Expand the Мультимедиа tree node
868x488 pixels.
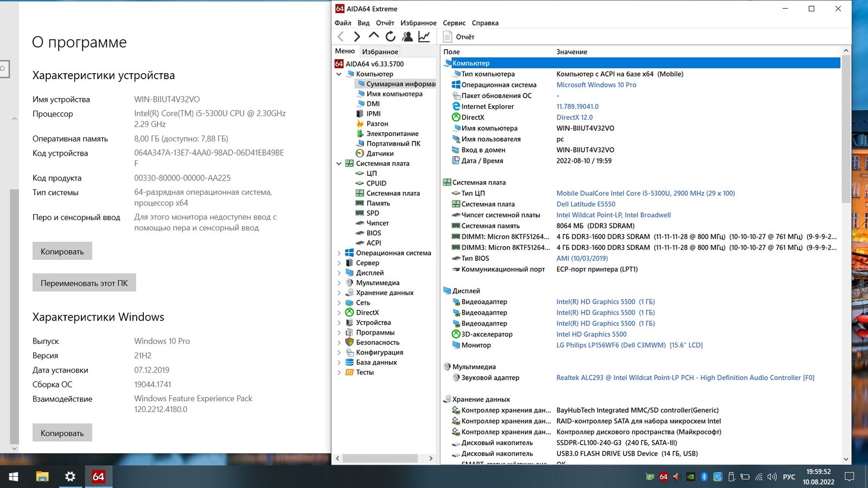click(339, 283)
